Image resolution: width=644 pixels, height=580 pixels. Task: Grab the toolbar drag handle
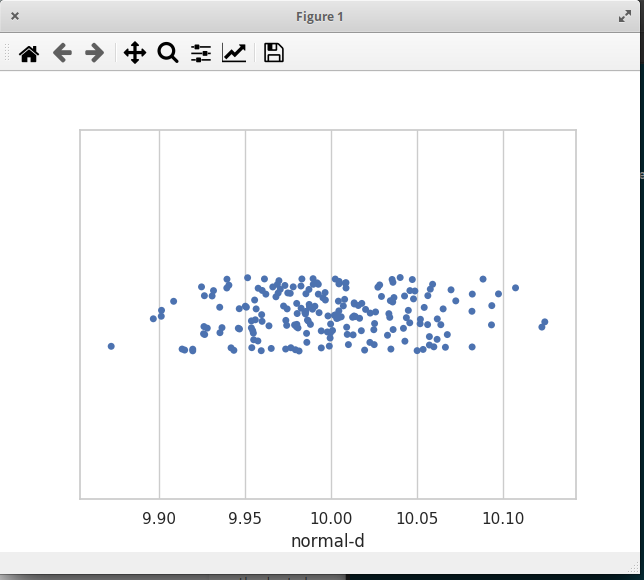click(7, 53)
